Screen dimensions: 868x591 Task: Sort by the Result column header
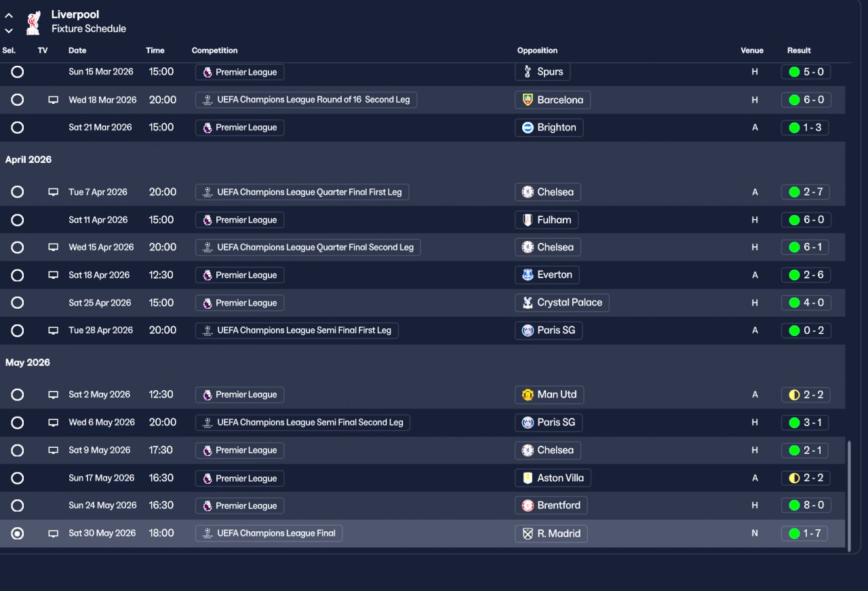[799, 50]
